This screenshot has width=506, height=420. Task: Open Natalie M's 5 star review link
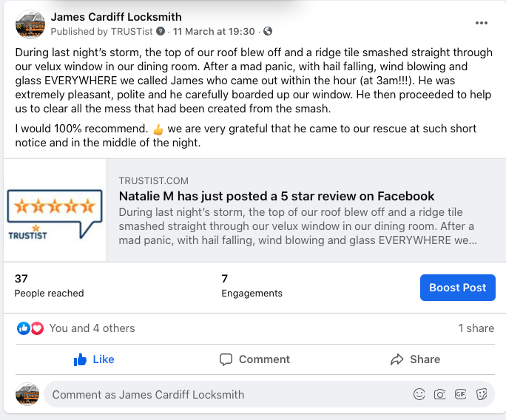tap(277, 196)
